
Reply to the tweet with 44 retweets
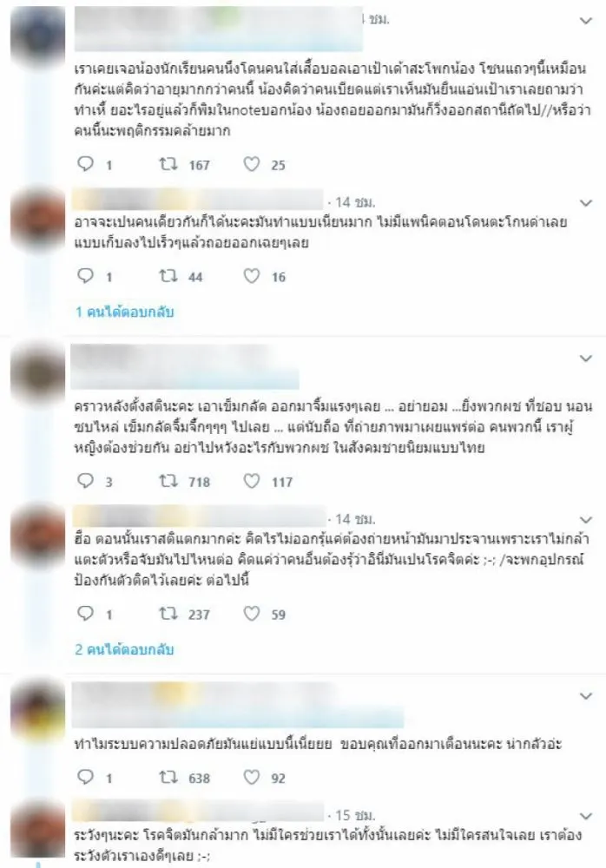pos(85,276)
